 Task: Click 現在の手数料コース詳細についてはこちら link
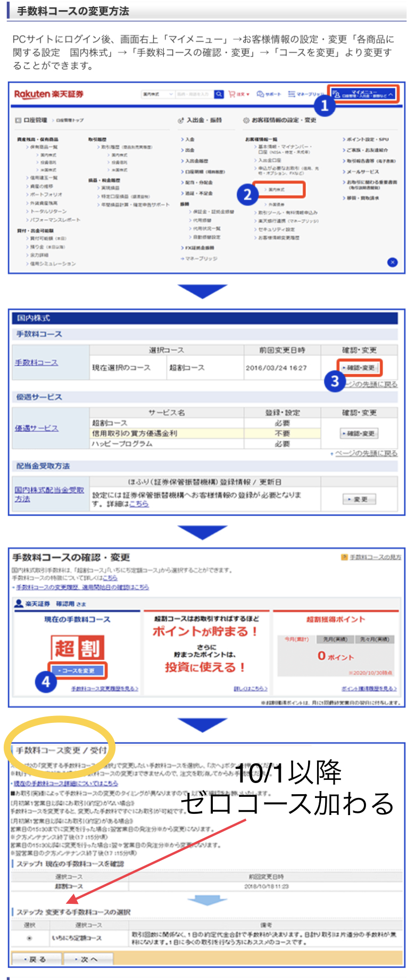pyautogui.click(x=66, y=784)
